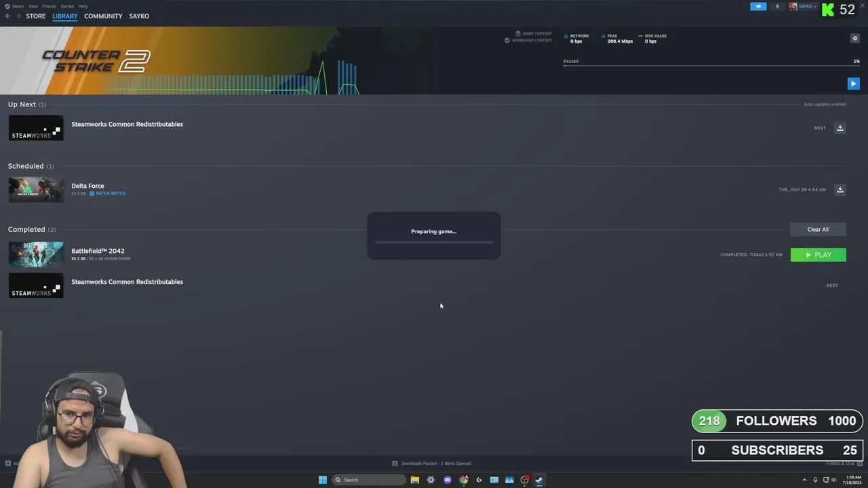868x488 pixels.
Task: Select the Battlefield™ 2042 title
Action: (x=98, y=251)
